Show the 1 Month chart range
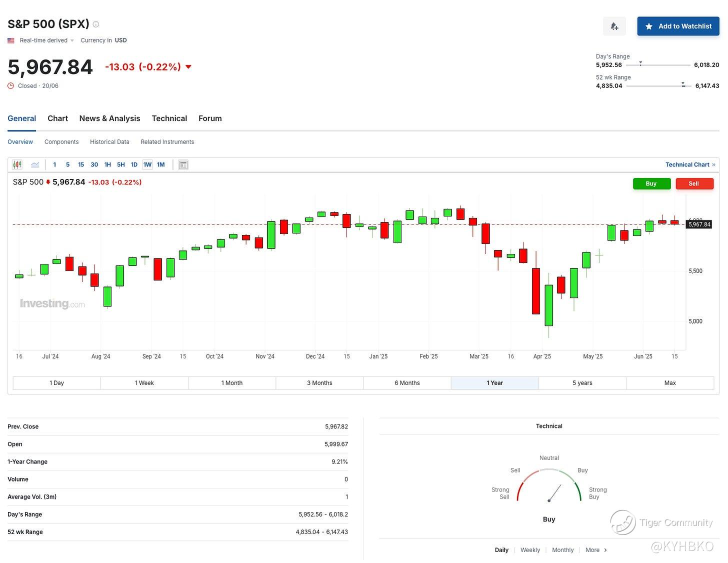 232,383
